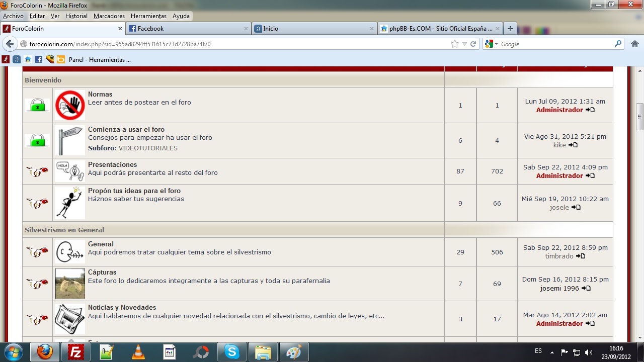
Task: Click the search magnifier in Google box
Action: [618, 44]
